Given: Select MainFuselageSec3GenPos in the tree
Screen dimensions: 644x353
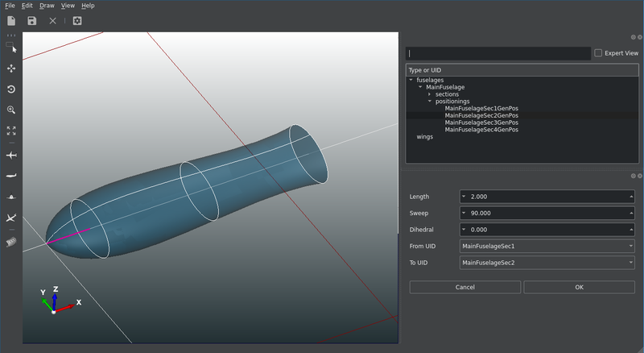Looking at the screenshot, I should (481, 123).
